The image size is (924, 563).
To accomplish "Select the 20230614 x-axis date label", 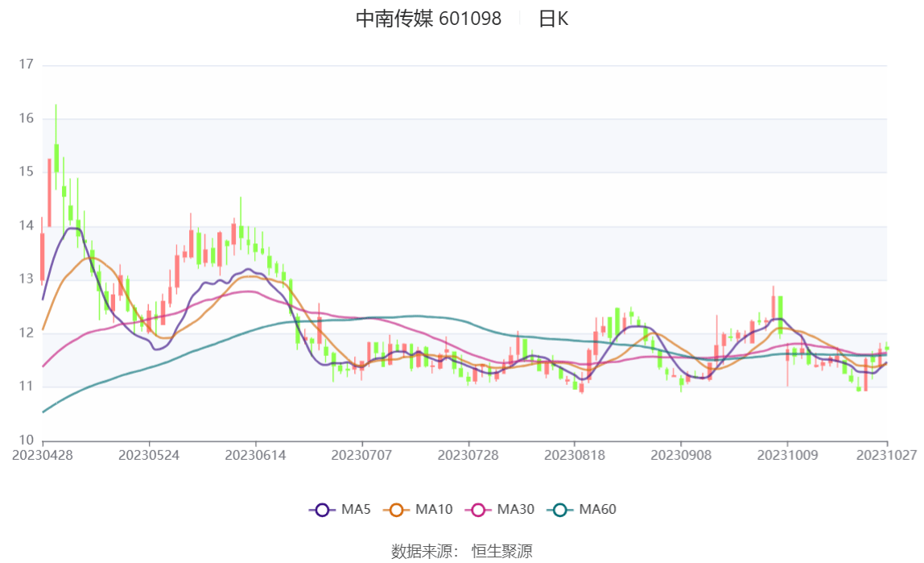I will click(x=255, y=455).
